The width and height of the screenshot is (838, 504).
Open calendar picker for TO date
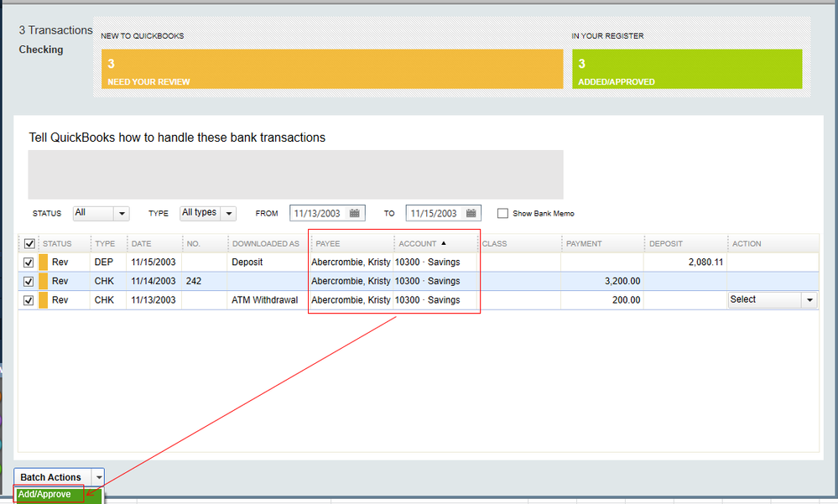click(x=471, y=213)
